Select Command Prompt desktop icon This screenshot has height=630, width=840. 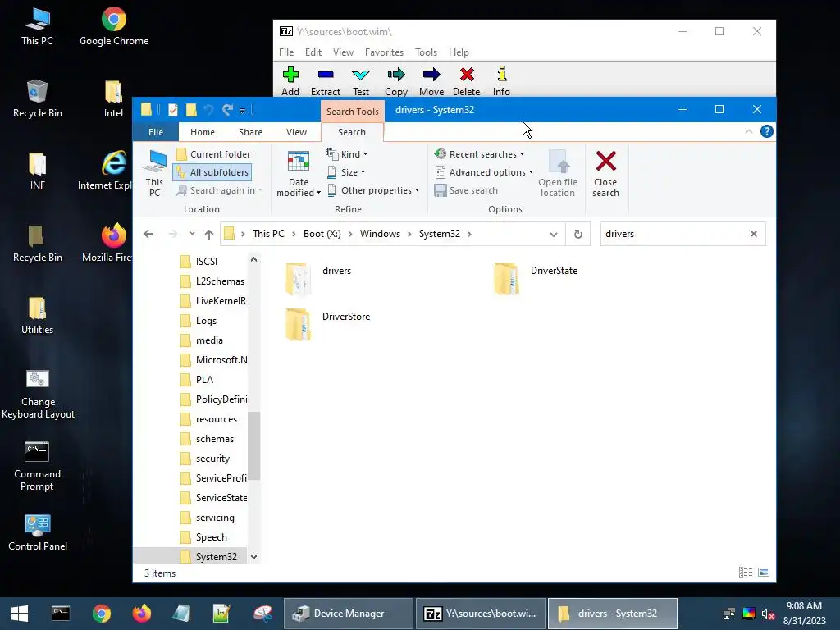(37, 466)
